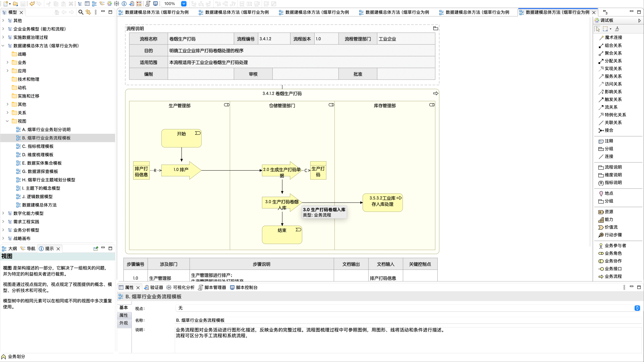Select 价值流 tool in palette
Viewport: 644px width, 362px height.
point(608,227)
